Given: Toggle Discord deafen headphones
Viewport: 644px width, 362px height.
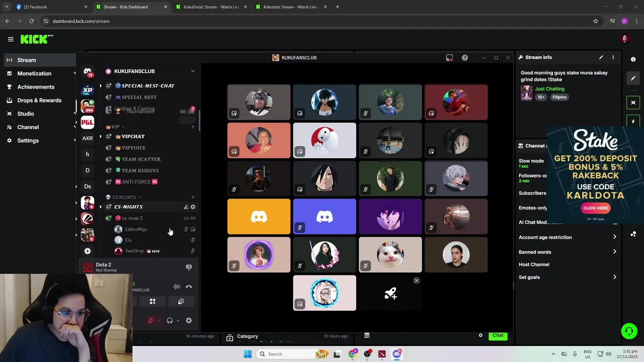Looking at the screenshot, I should (170, 320).
